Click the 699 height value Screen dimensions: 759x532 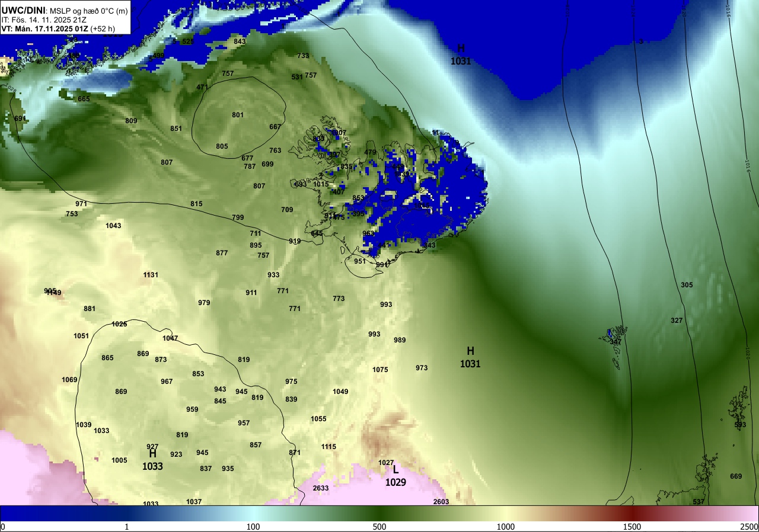(267, 164)
